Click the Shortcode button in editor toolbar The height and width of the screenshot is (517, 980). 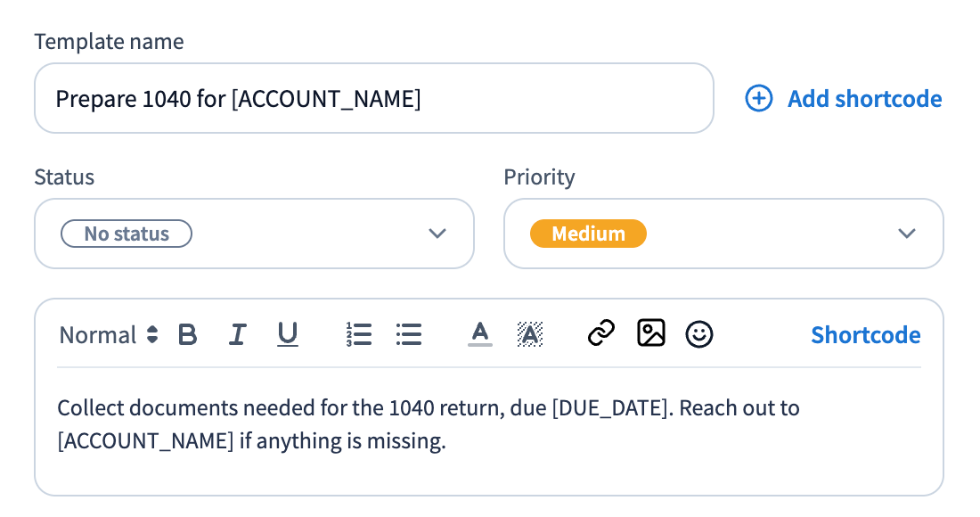click(x=866, y=335)
